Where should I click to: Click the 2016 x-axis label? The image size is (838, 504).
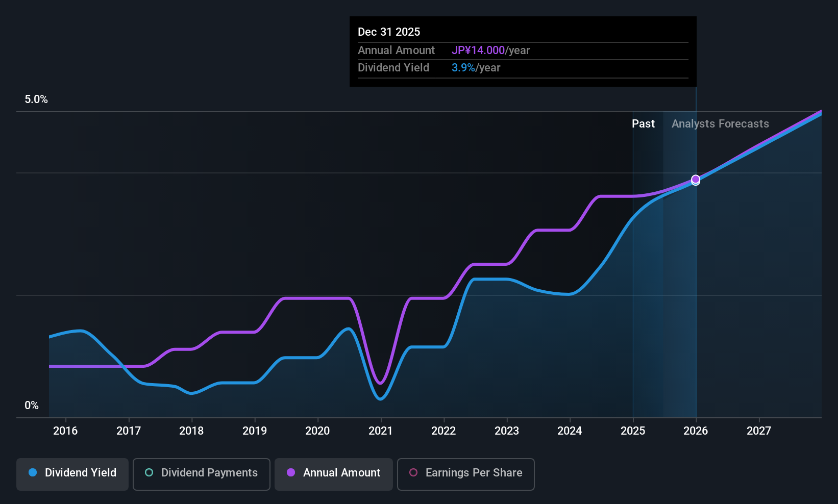65,431
